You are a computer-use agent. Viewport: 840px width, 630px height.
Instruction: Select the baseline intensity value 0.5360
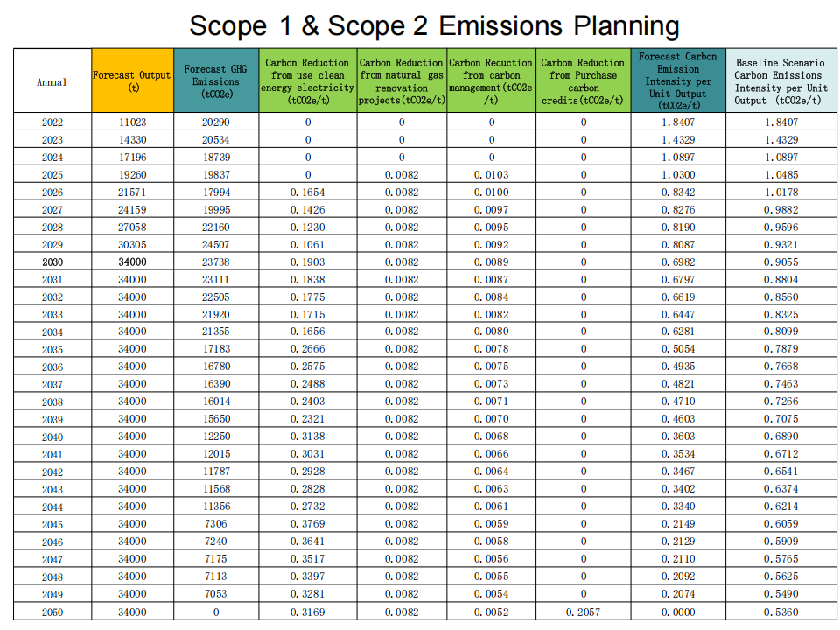[x=779, y=612]
